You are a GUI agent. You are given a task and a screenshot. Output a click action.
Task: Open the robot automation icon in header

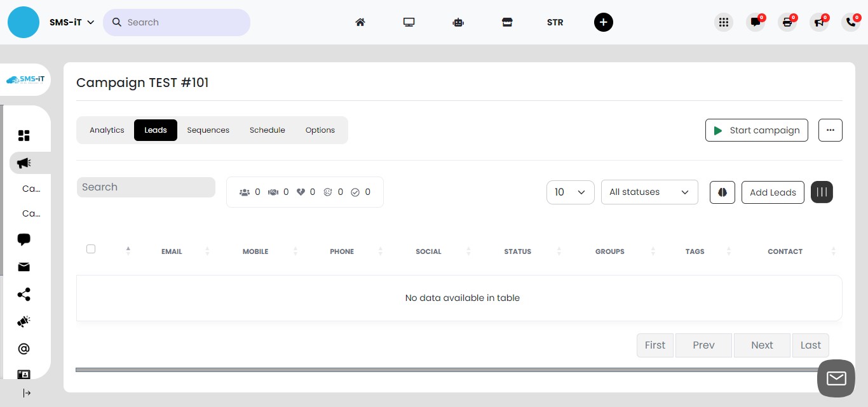click(458, 22)
